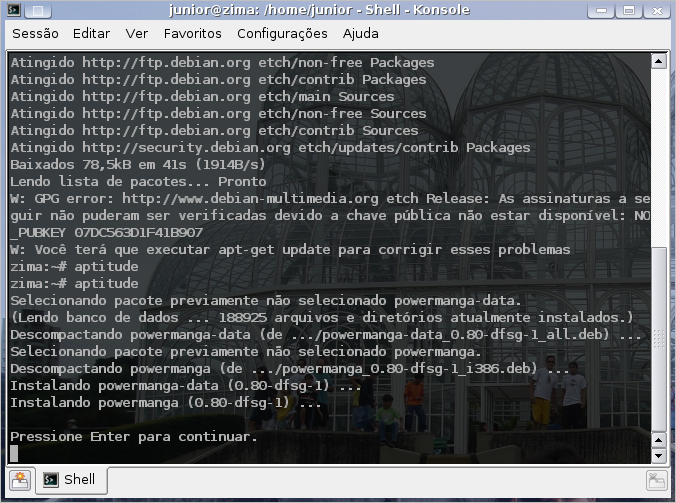Click the 'W: Você terá que executar' line
Viewport: 676px width, 503px height.
(290, 250)
